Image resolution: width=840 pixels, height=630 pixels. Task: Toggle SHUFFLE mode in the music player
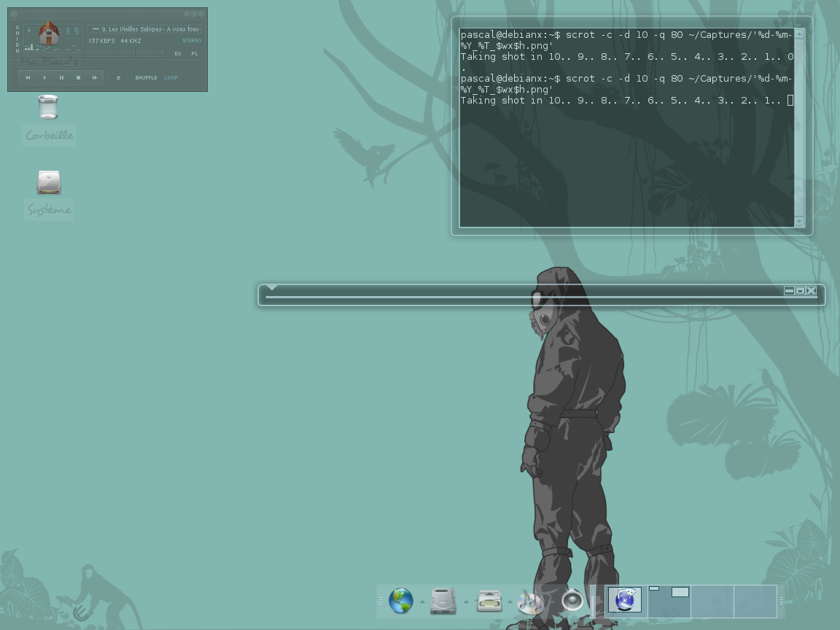point(146,78)
